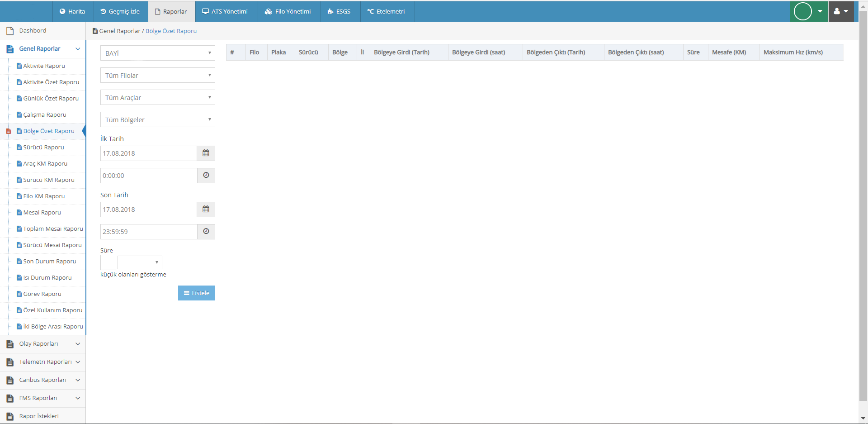Image resolution: width=868 pixels, height=424 pixels.
Task: Click the Sürücü Raporu file icon
Action: (x=19, y=148)
